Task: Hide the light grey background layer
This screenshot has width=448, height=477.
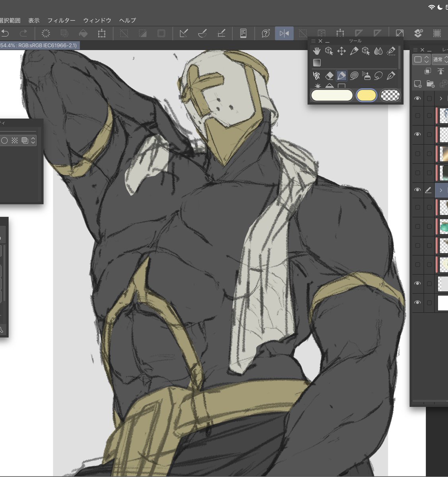Action: point(417,283)
